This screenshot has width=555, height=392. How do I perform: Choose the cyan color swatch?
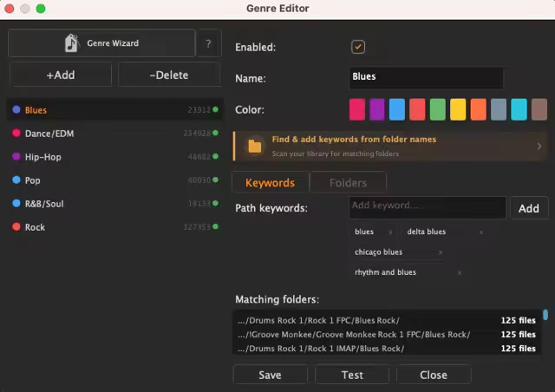click(519, 109)
